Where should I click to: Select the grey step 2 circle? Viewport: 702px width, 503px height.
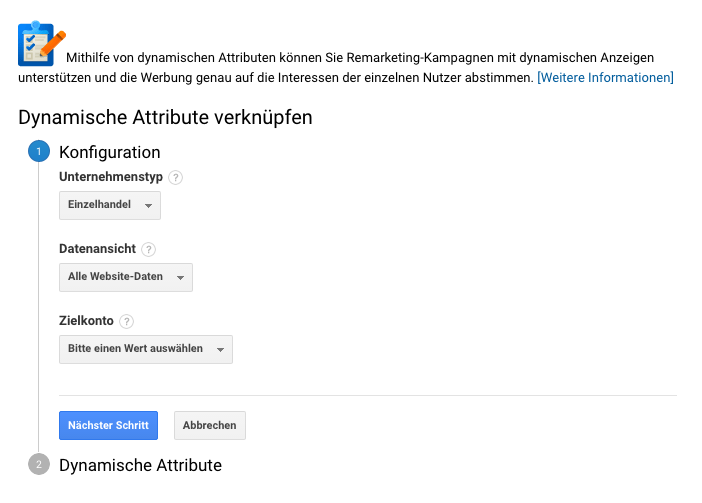[39, 464]
